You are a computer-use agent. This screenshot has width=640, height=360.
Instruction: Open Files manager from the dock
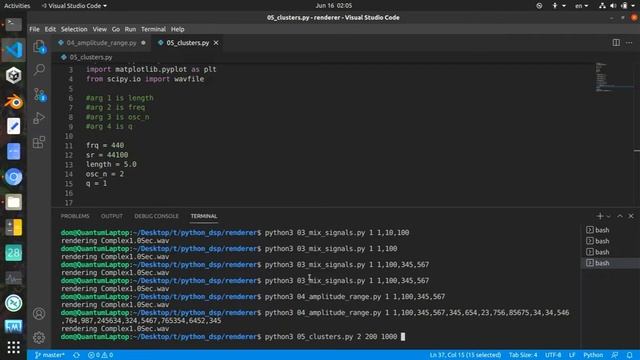(x=13, y=202)
